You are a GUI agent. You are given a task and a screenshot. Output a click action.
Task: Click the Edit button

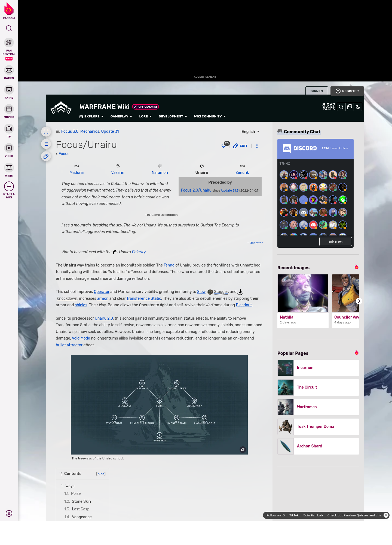click(x=240, y=146)
